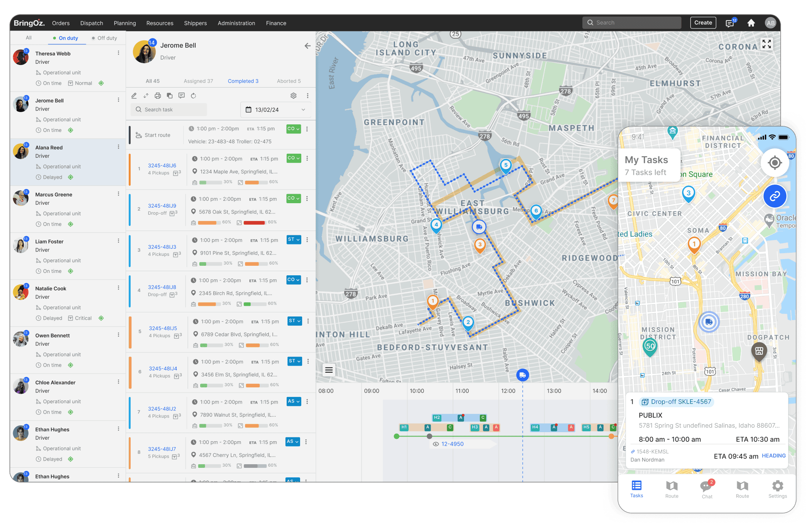Open Theresa Webb's three-dot menu

(118, 53)
